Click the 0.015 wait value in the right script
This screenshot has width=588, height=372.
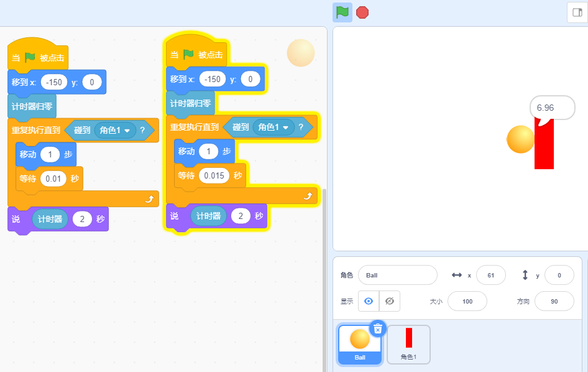pos(214,175)
